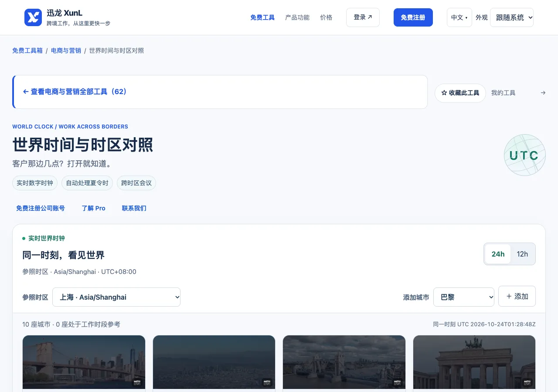Click the 跨时区会议 tag

(136, 183)
